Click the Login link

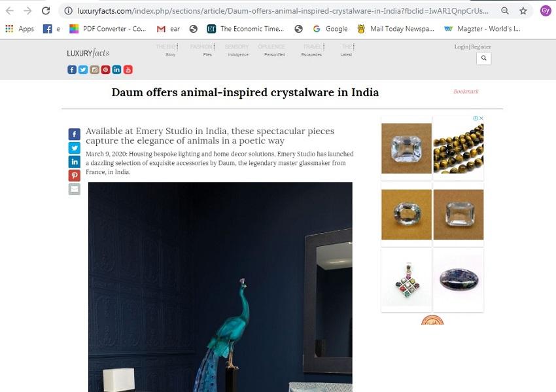coord(461,47)
